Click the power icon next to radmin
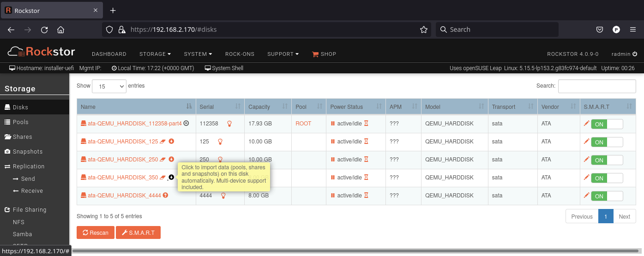The image size is (644, 256). (635, 54)
